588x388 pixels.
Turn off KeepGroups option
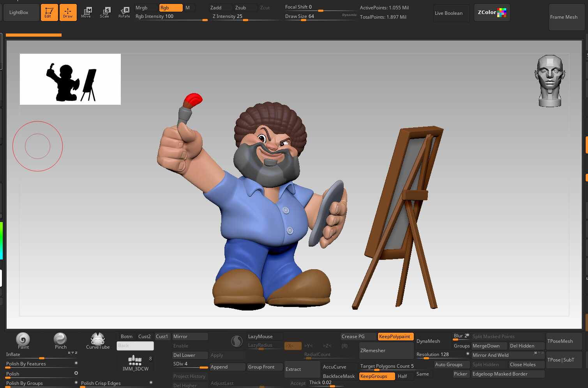[376, 376]
